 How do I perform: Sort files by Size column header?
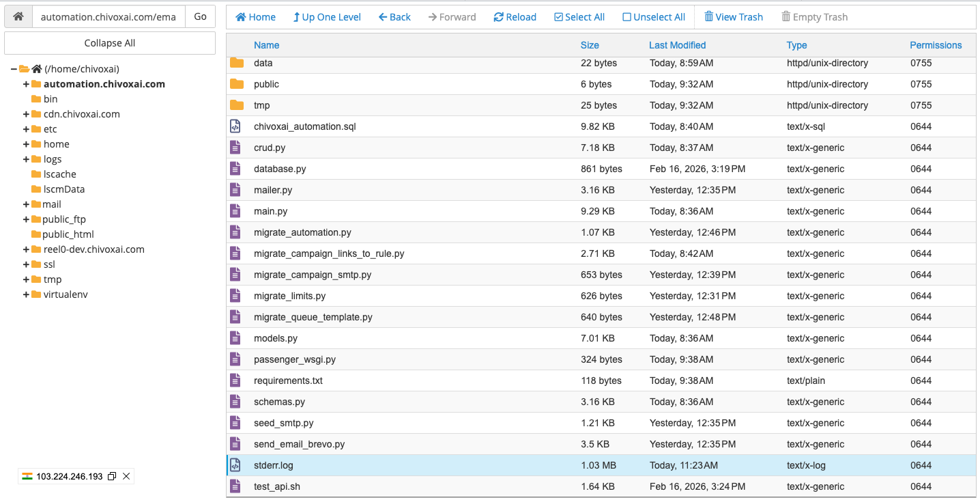coord(590,45)
